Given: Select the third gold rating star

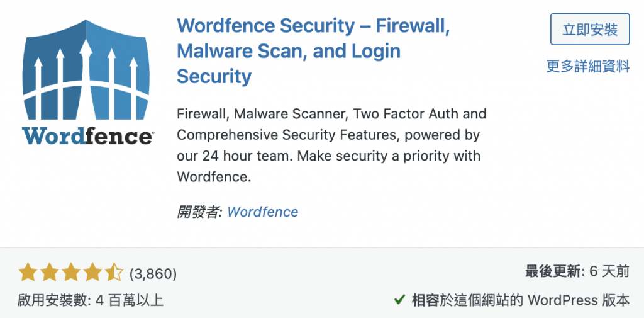Looking at the screenshot, I should pyautogui.click(x=71, y=273).
